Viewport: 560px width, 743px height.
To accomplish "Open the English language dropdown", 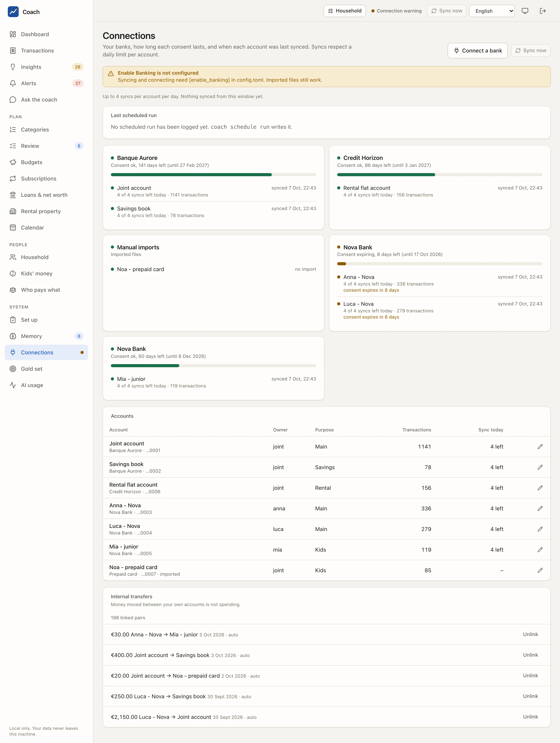I will tap(492, 11).
